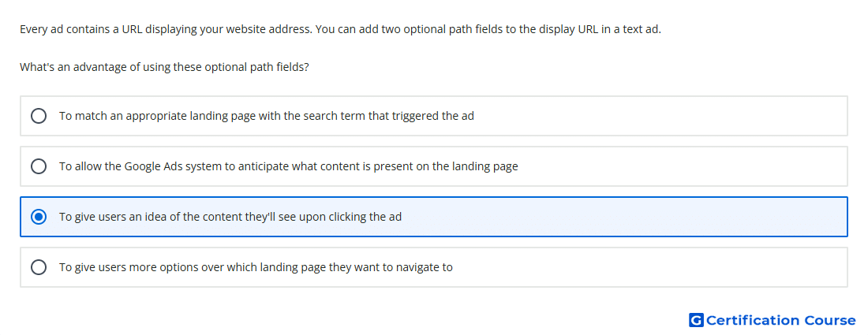Click the 'Certification Course' brand text

(780, 320)
